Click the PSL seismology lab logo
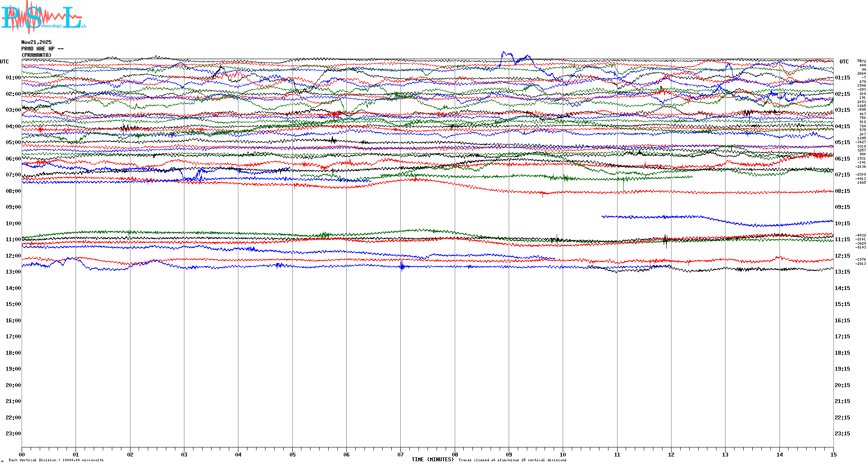Screen dimensions: 868x466 (42, 16)
